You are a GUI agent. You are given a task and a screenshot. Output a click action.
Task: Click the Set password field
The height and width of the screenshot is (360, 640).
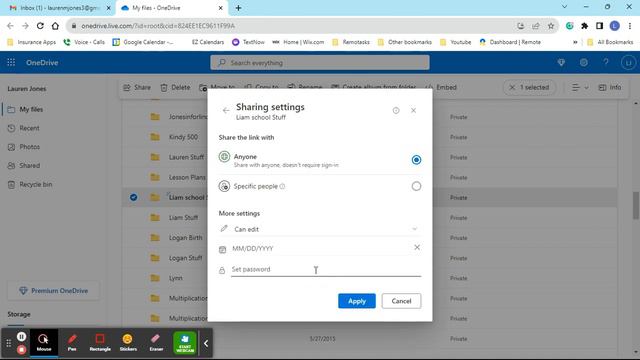[326, 269]
